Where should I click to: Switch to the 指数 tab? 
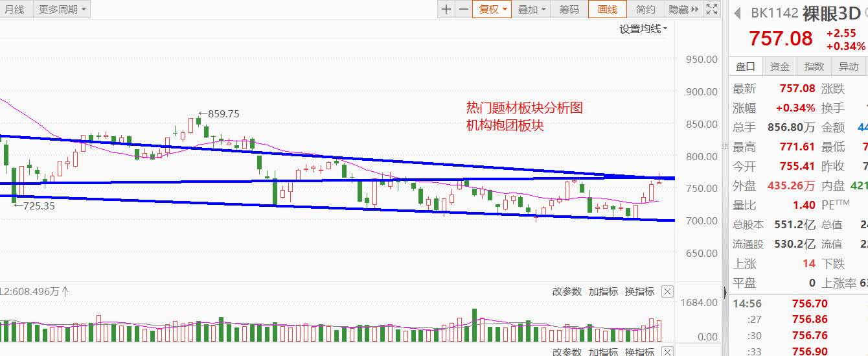[814, 66]
